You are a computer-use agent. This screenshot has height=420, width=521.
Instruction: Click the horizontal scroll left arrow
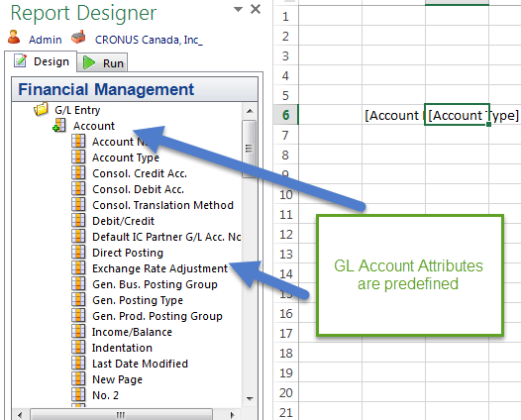click(x=20, y=415)
